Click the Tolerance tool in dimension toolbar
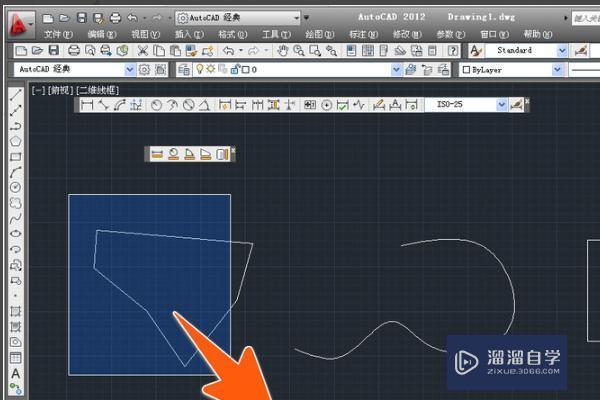The width and height of the screenshot is (600, 400). pos(310,104)
